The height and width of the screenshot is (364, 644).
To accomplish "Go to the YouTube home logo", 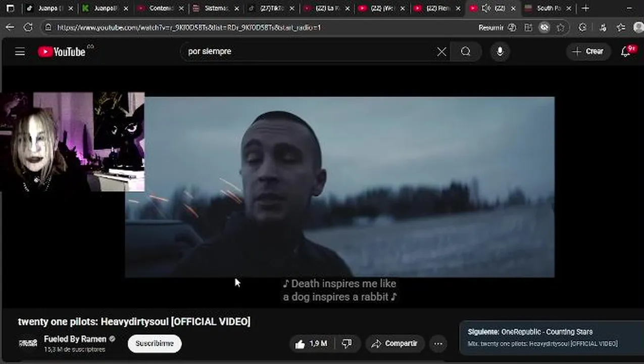I will 62,52.
